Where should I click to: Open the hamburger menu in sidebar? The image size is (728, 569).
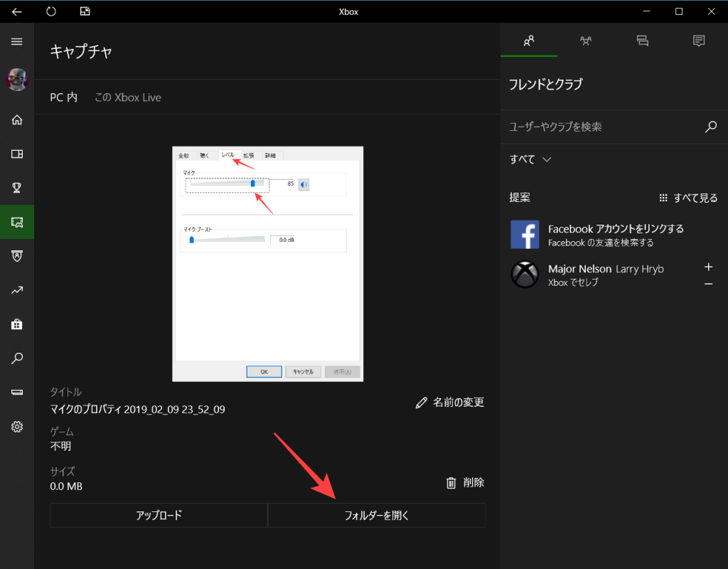[17, 42]
